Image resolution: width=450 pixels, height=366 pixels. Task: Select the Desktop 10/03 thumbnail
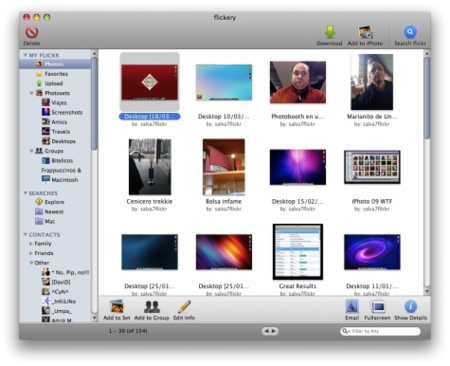(224, 82)
